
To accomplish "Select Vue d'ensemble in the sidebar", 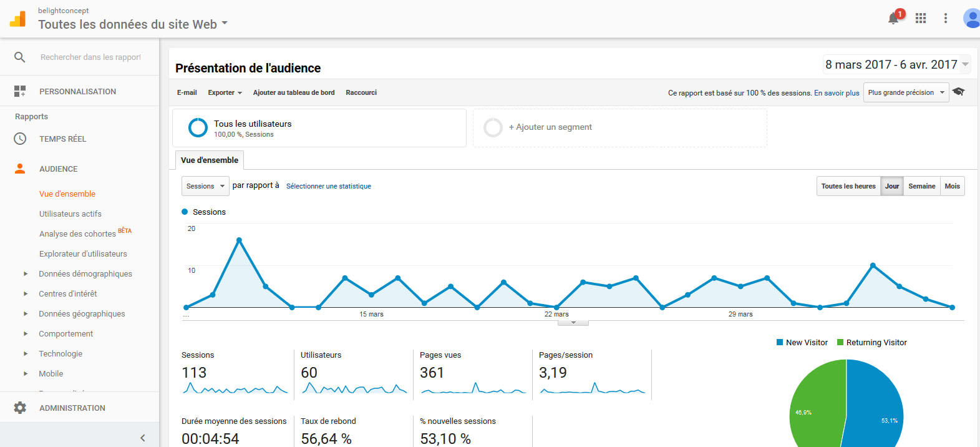I will coord(67,194).
